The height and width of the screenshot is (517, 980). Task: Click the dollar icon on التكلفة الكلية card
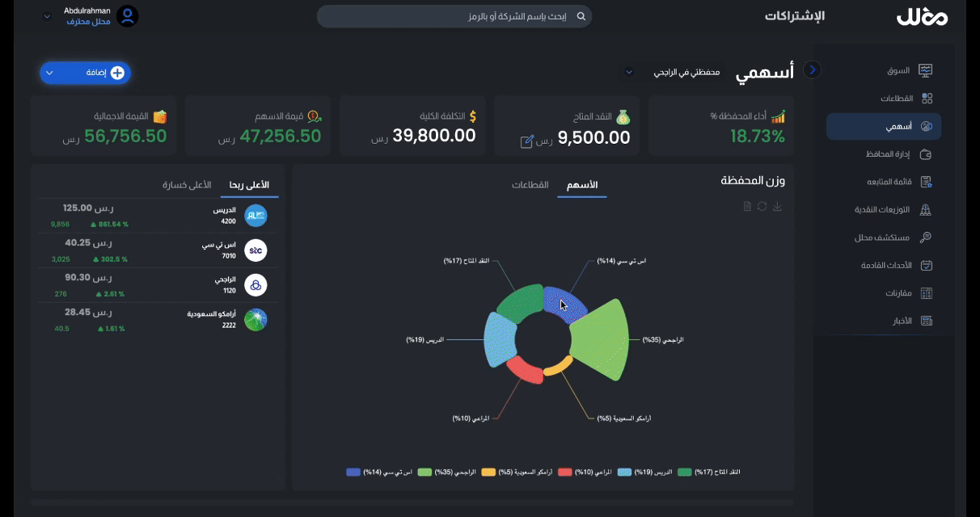tap(473, 117)
